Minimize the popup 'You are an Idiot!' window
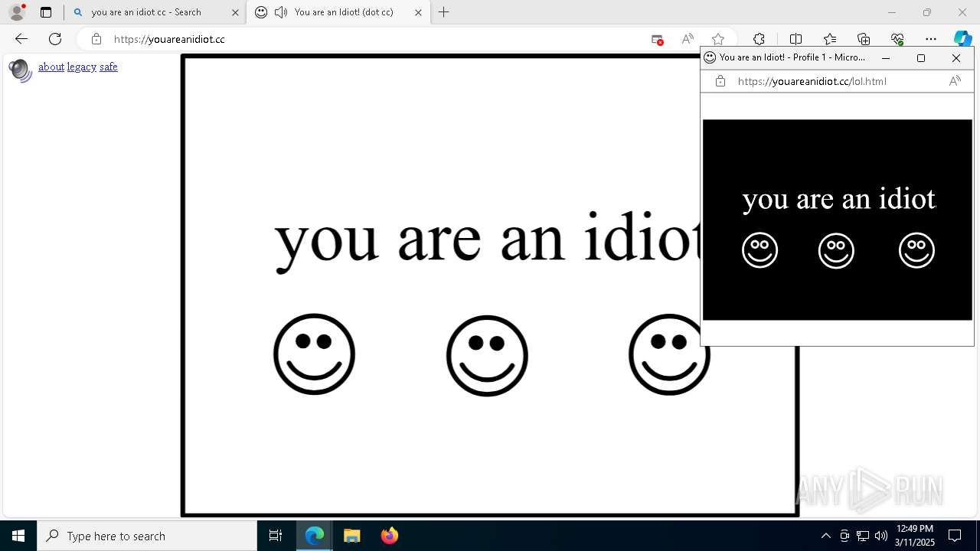The width and height of the screenshot is (980, 551). 886,57
